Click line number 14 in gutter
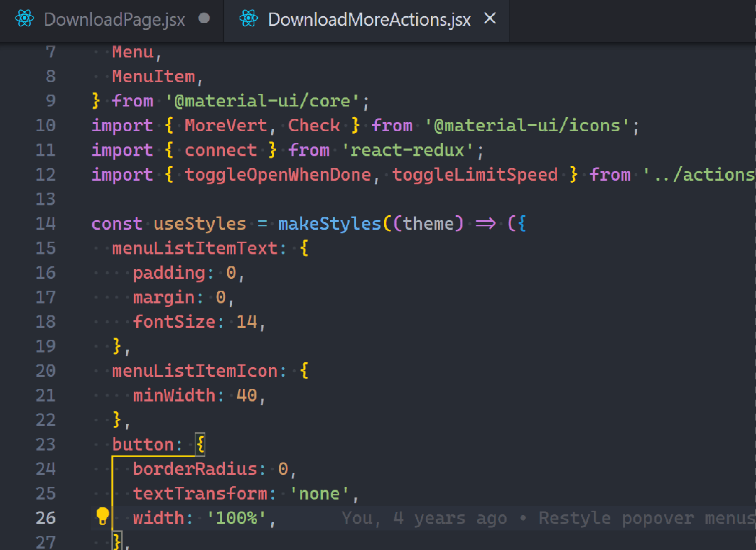This screenshot has width=756, height=550. point(45,224)
